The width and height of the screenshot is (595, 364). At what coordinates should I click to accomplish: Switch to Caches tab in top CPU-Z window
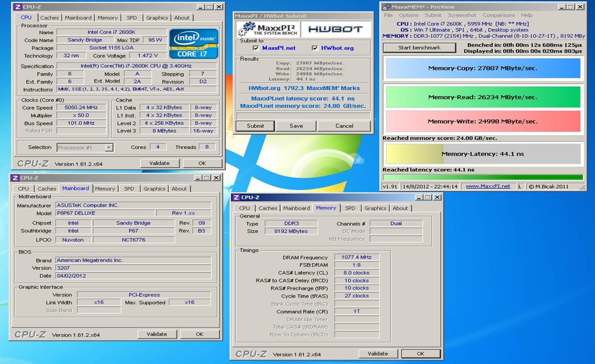(x=49, y=18)
